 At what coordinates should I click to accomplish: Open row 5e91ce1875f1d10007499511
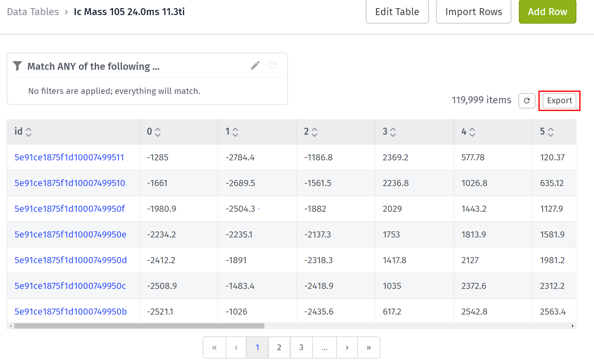point(69,158)
